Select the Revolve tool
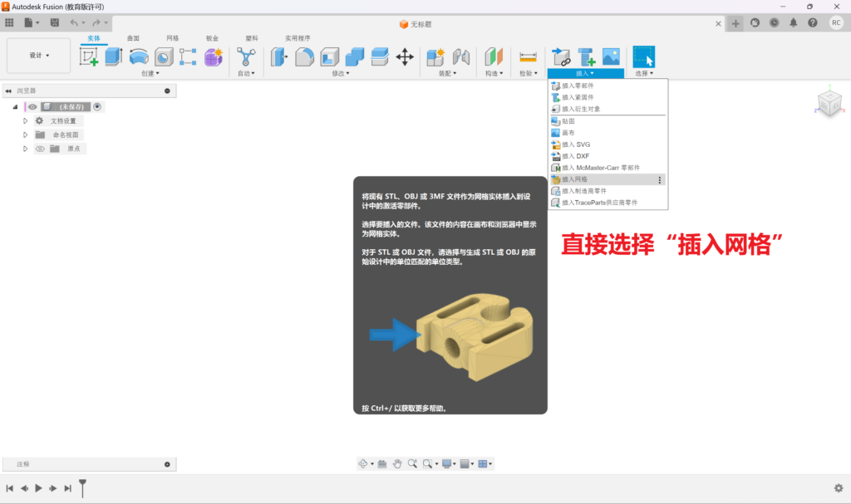This screenshot has width=851, height=504. coord(139,56)
